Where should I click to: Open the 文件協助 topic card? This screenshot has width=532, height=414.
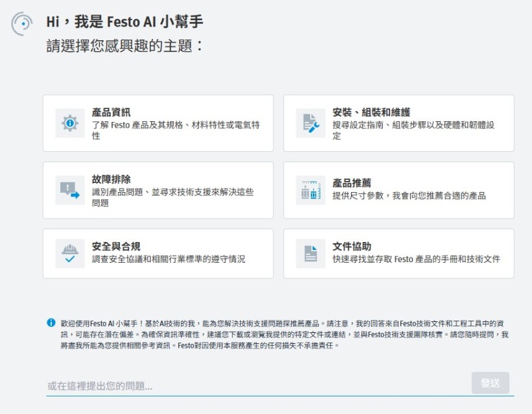pyautogui.click(x=396, y=253)
